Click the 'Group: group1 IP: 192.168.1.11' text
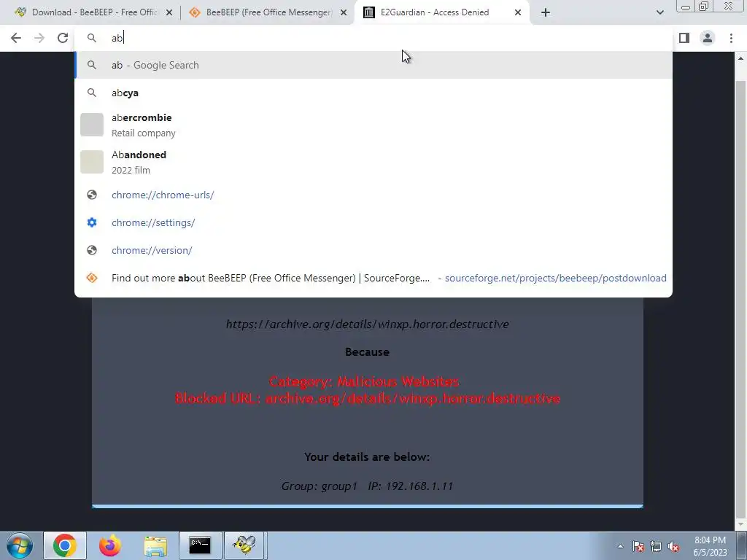Viewport: 747px width, 560px height. 367,486
